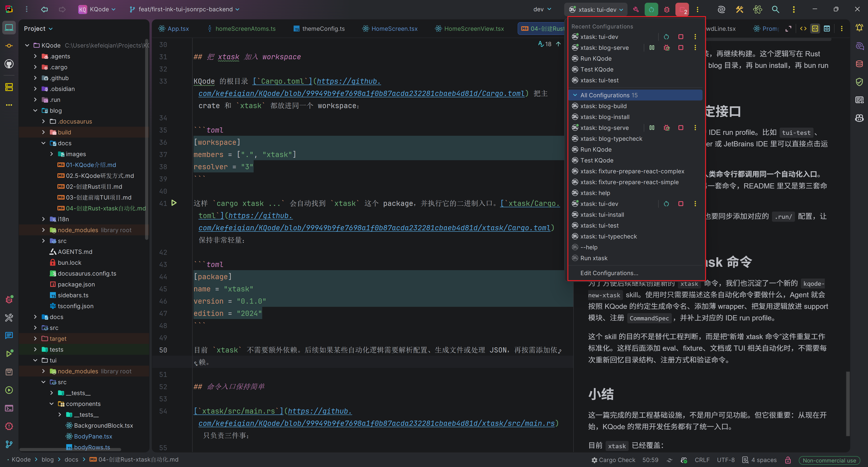The image size is (868, 467).
Task: Open the GitHub tool window icon
Action: (x=9, y=64)
